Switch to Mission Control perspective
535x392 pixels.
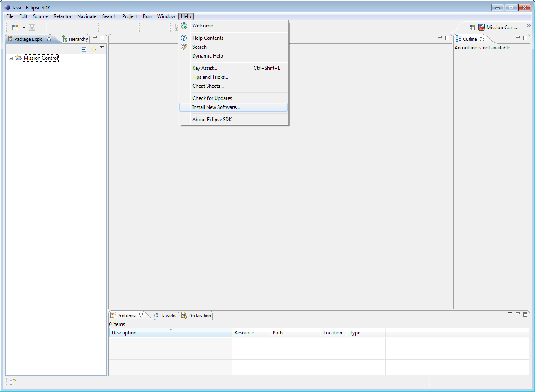pyautogui.click(x=497, y=27)
